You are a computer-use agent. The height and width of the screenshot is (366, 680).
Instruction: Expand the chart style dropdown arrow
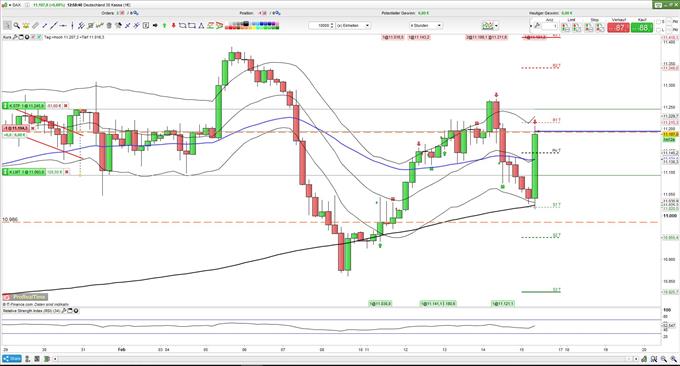497,26
